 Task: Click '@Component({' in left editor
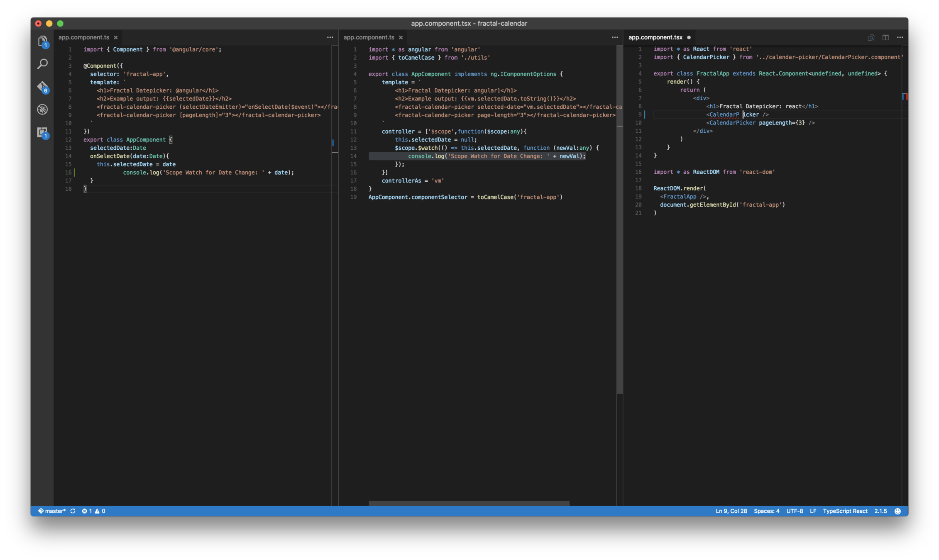[103, 66]
